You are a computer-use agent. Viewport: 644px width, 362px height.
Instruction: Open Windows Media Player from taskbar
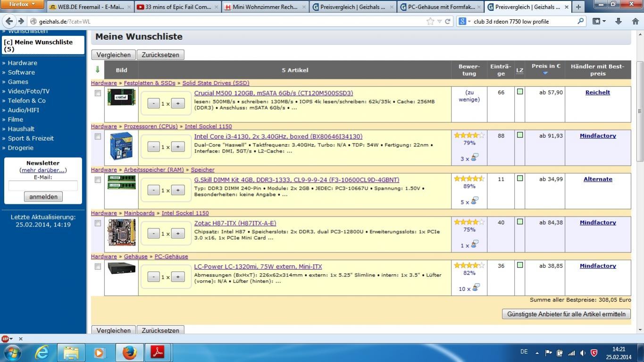coord(100,353)
